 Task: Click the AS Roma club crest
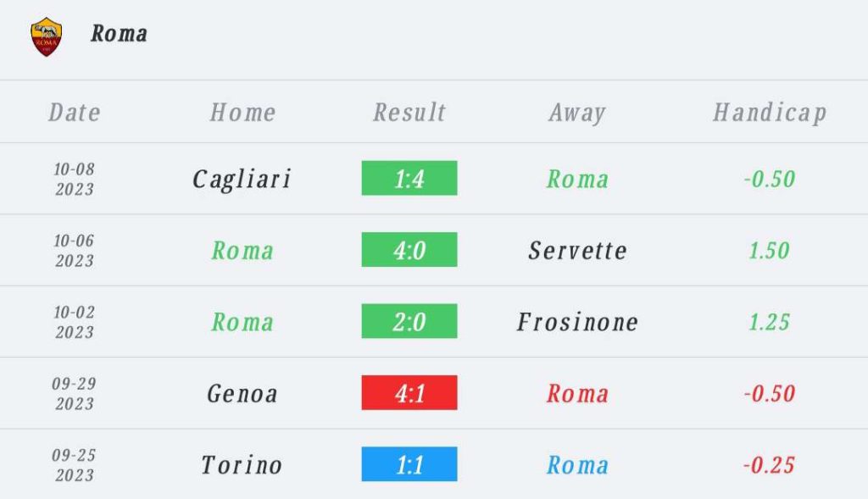coord(47,36)
